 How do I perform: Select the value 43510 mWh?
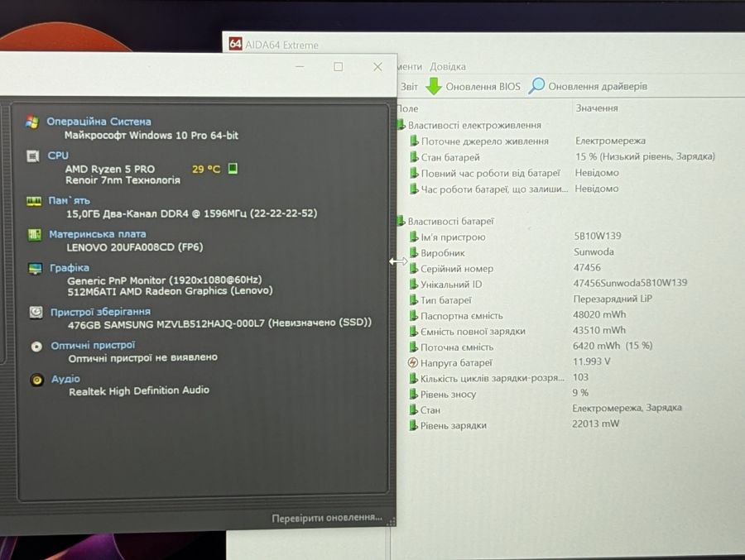coord(599,330)
